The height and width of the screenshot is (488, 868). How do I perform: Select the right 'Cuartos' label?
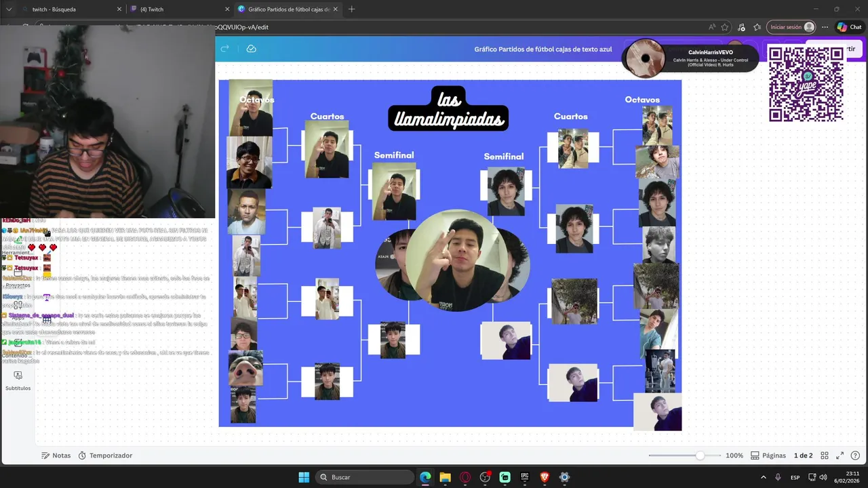(x=571, y=117)
